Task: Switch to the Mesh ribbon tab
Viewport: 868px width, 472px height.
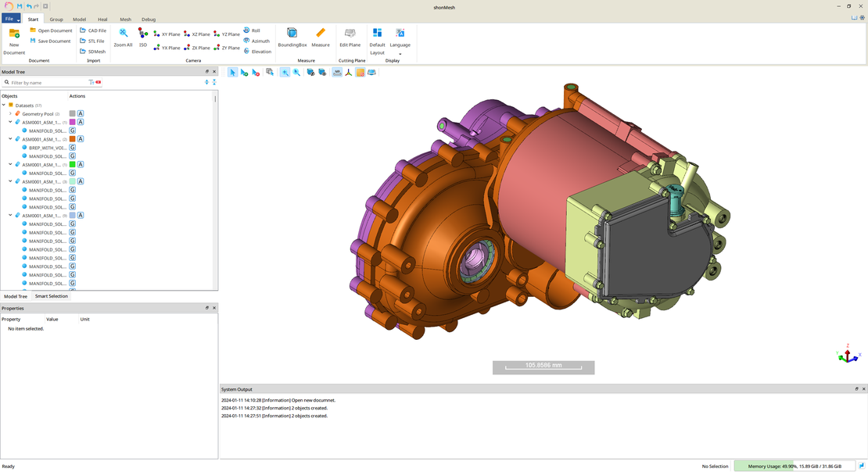Action: click(125, 20)
